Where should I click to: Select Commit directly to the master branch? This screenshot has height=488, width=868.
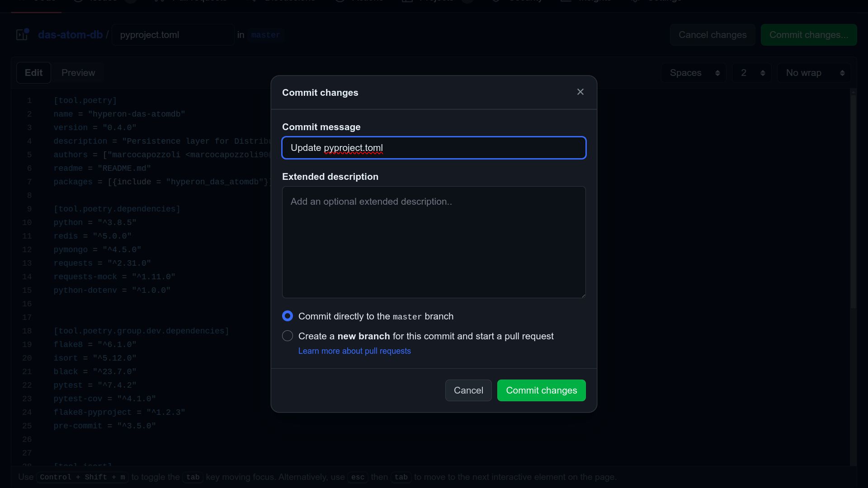click(x=288, y=316)
